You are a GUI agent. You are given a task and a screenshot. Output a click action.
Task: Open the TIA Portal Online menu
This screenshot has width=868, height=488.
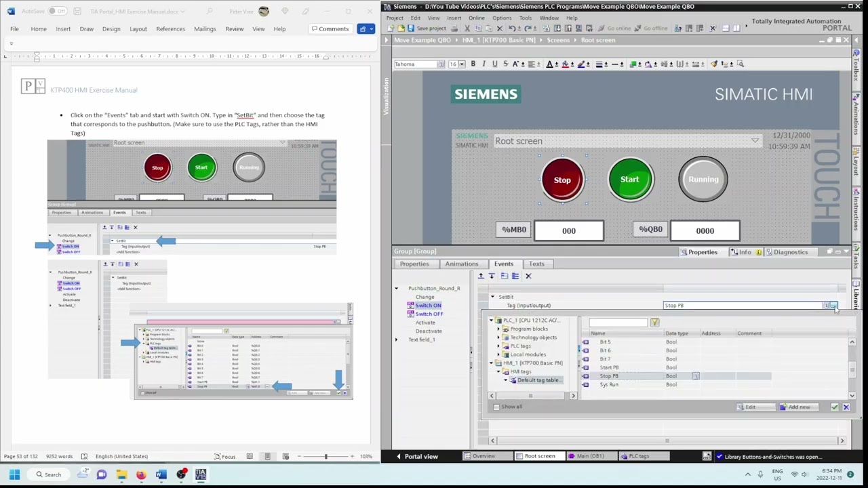coord(476,18)
